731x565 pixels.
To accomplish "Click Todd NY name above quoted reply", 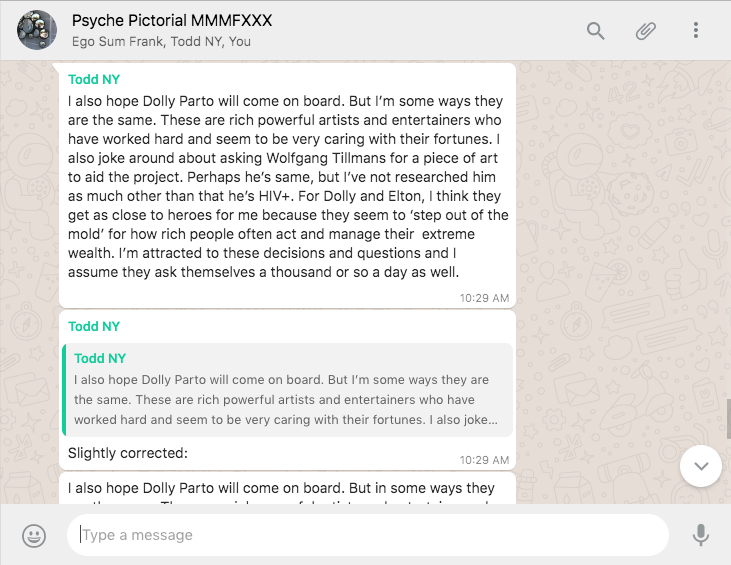I will click(x=94, y=326).
